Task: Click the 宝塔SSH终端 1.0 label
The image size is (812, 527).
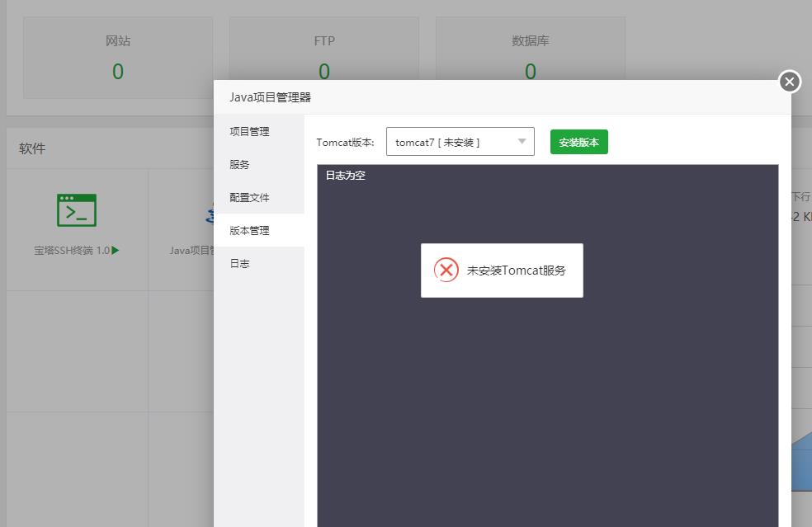Action: (72, 251)
